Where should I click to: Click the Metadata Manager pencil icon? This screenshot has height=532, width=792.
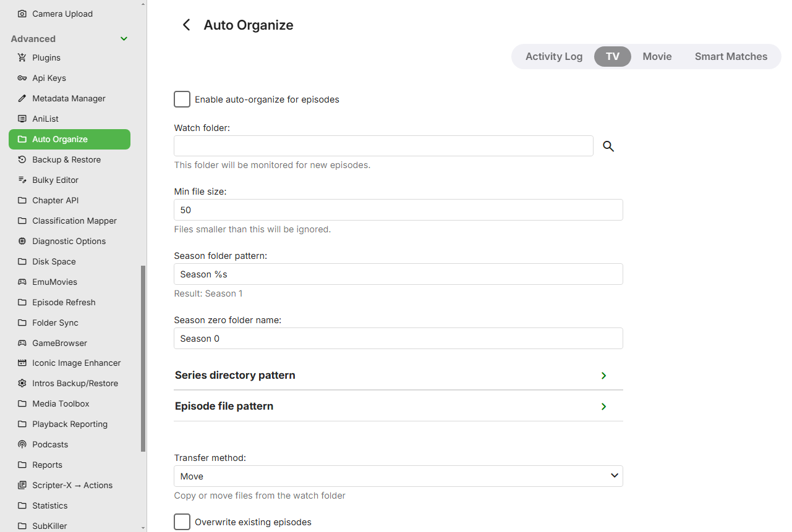coord(22,98)
